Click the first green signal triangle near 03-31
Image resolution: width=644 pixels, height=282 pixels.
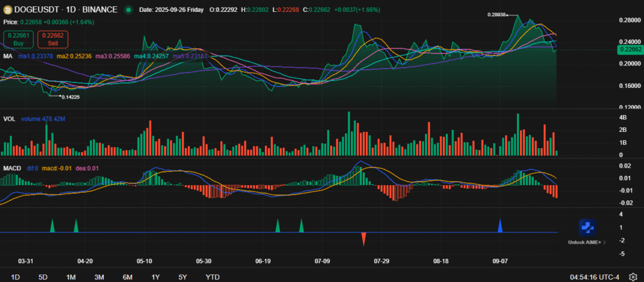52,226
